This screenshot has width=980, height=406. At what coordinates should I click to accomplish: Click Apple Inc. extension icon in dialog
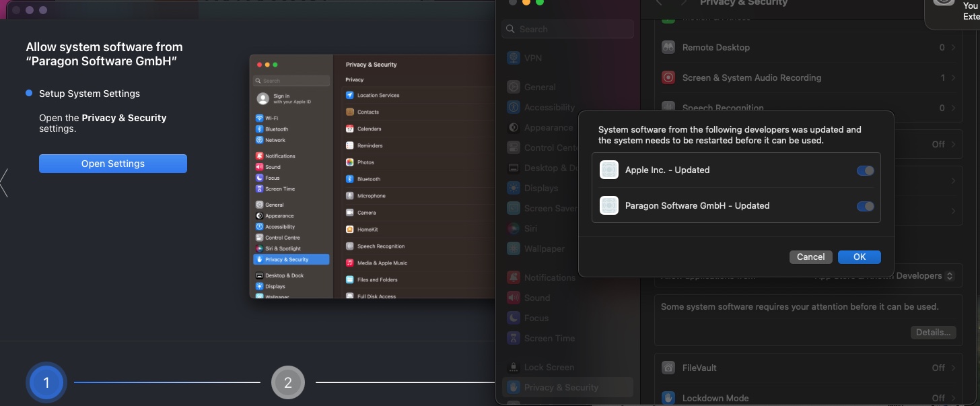click(x=609, y=170)
